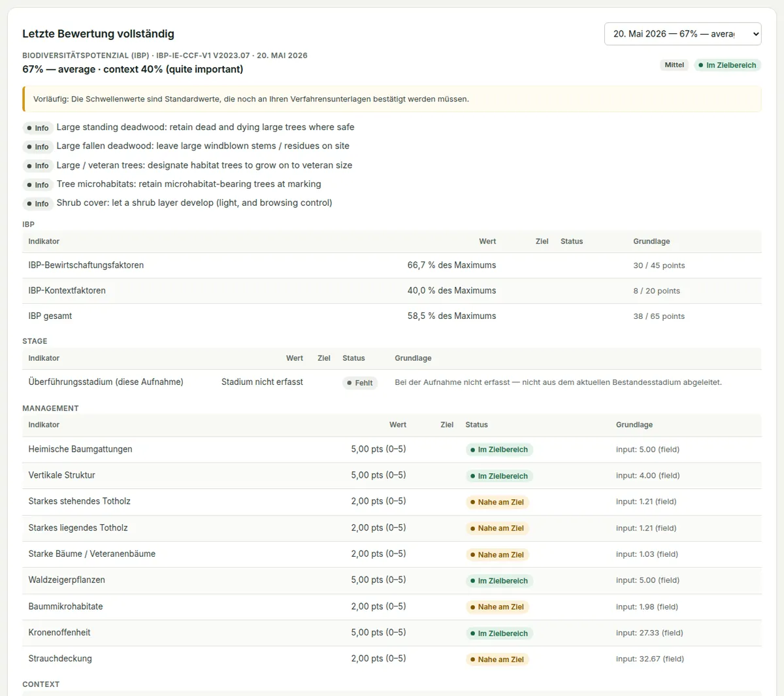The height and width of the screenshot is (696, 784).
Task: Click the "MANAGEMENT" section heading
Action: coord(50,408)
